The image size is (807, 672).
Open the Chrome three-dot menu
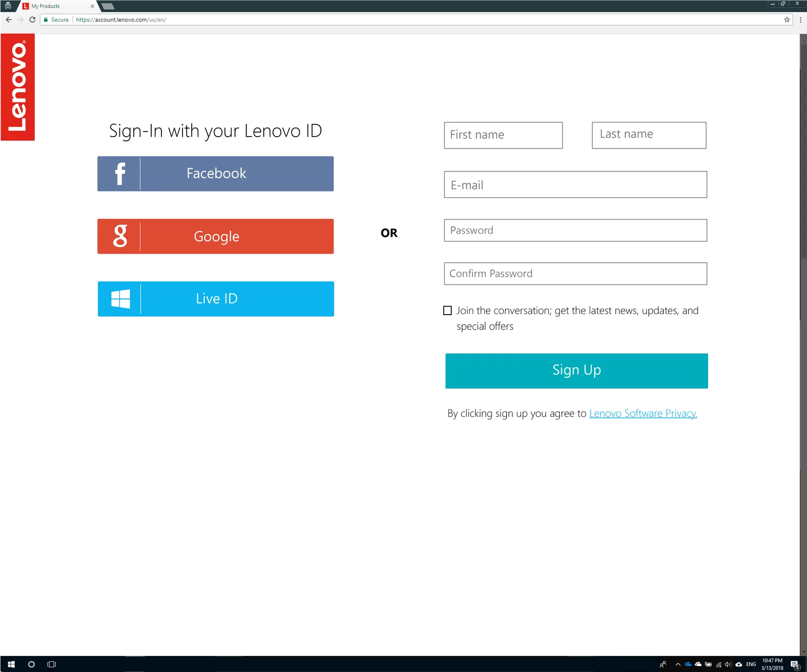[800, 20]
